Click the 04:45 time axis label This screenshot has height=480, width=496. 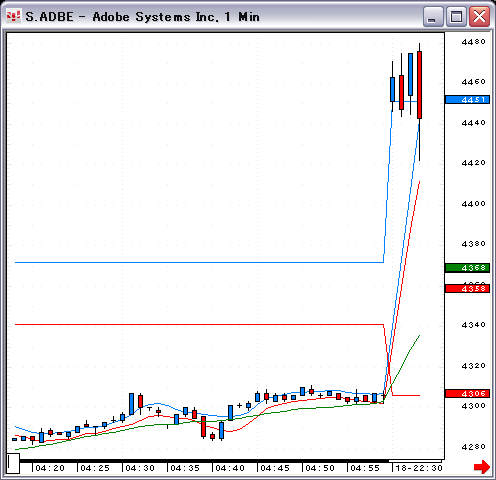(275, 468)
